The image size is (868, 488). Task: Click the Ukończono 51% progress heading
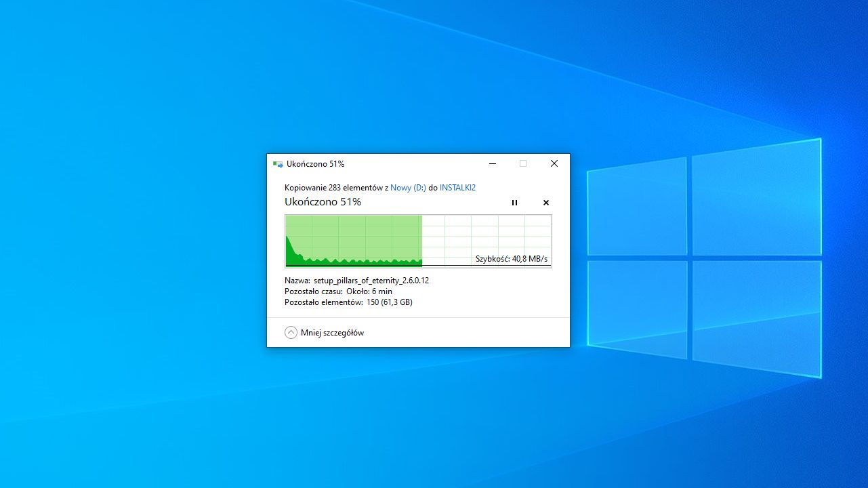tap(323, 201)
